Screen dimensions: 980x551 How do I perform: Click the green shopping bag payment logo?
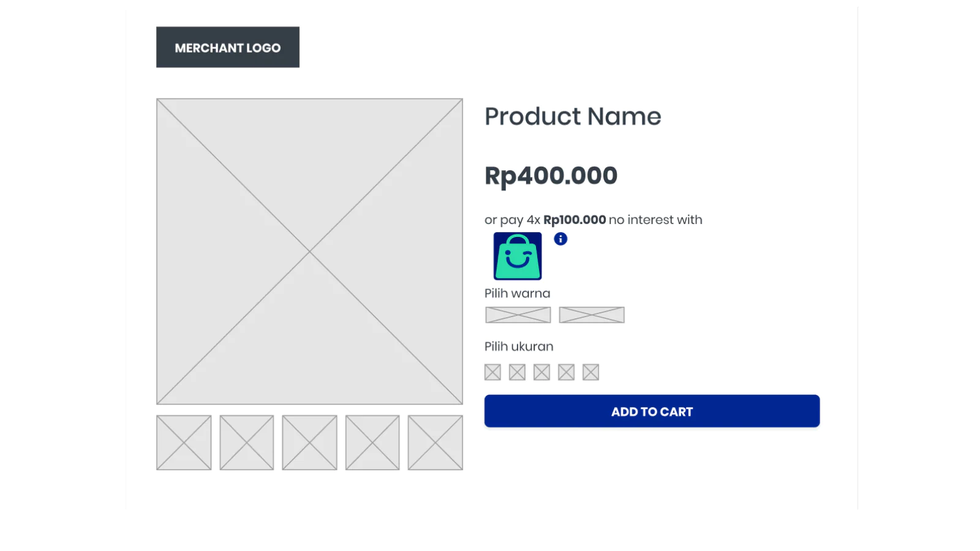518,257
